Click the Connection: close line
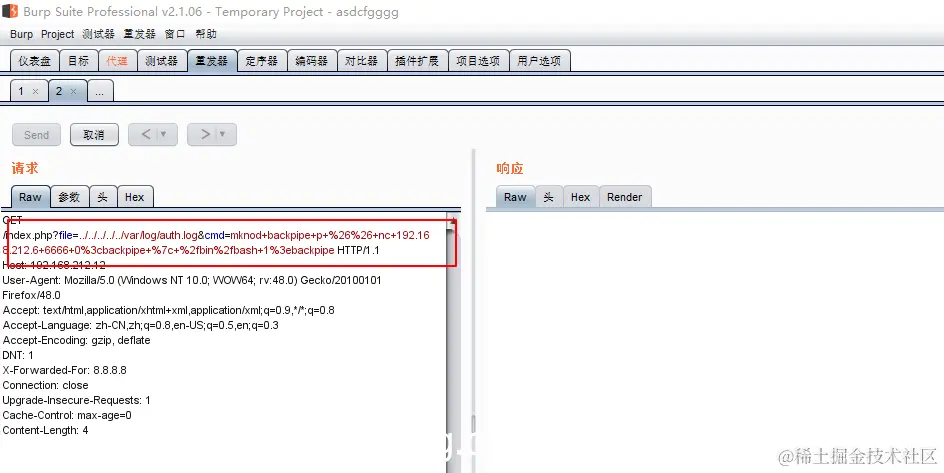Screen dimensions: 944x473 click(45, 386)
